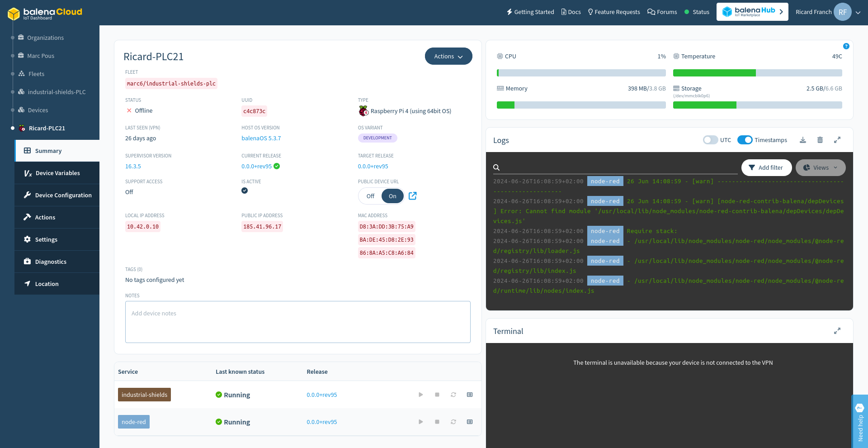Start the node-red service
868x448 pixels.
click(x=421, y=422)
